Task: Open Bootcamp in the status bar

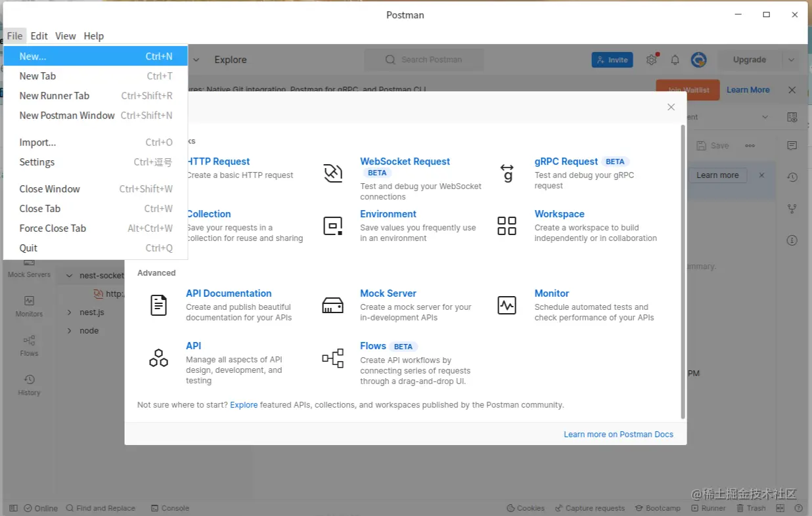Action: click(658, 508)
